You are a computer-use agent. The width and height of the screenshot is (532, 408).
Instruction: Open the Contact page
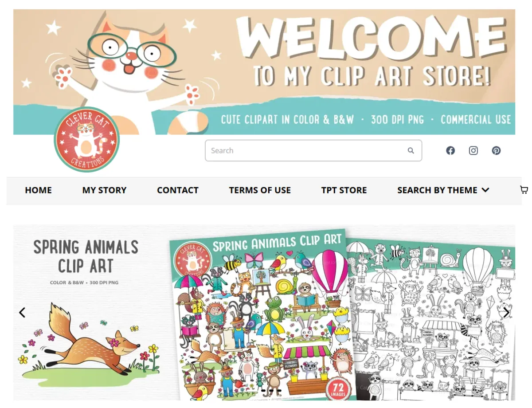tap(178, 190)
